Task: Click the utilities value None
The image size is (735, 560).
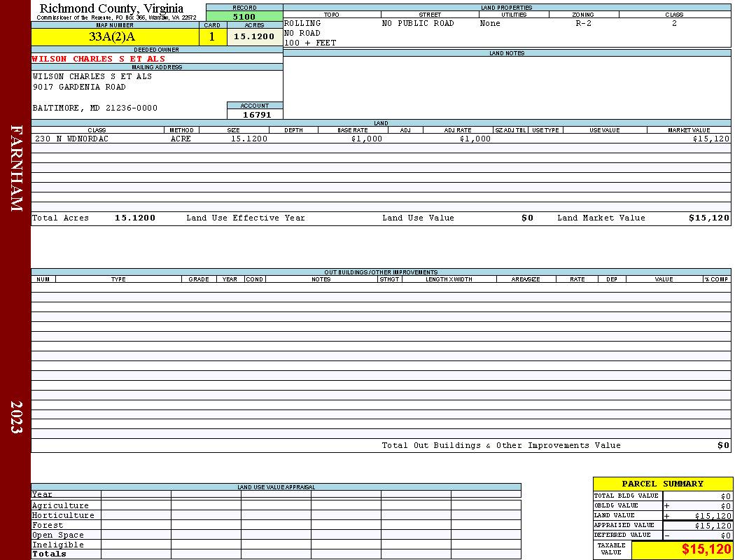Action: point(490,23)
